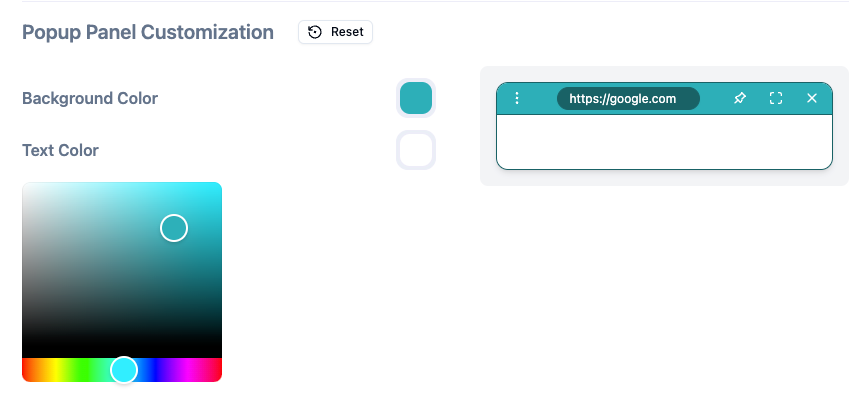Click the white body of popup preview
Viewport: 850px width, 400px height.
coord(664,141)
